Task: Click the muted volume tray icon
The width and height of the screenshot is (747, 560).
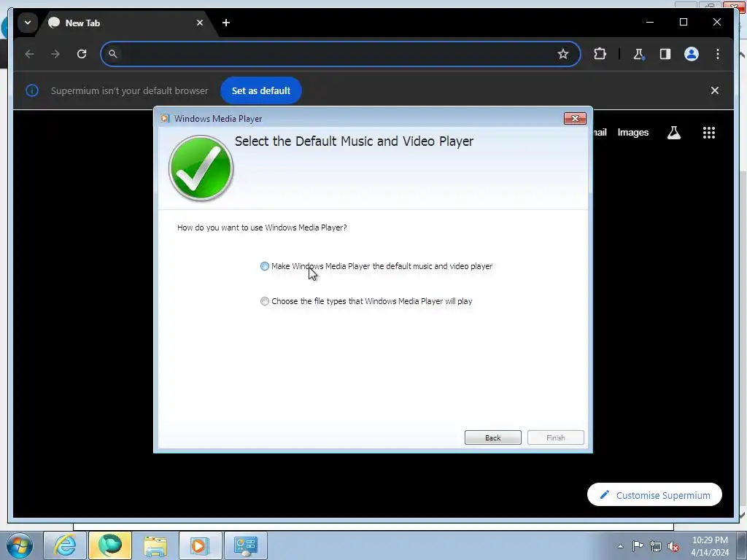Action: [x=673, y=546]
